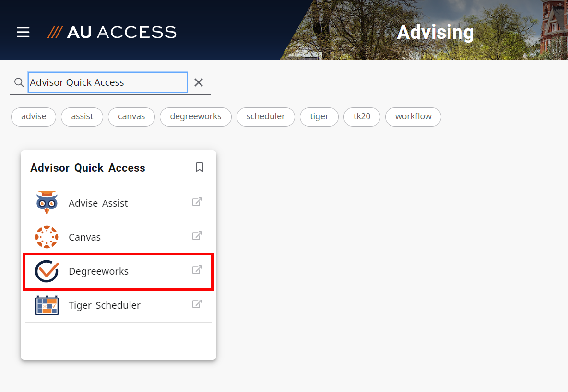This screenshot has width=568, height=392.
Task: Bookmark the Advisor Quick Access card
Action: coord(200,167)
